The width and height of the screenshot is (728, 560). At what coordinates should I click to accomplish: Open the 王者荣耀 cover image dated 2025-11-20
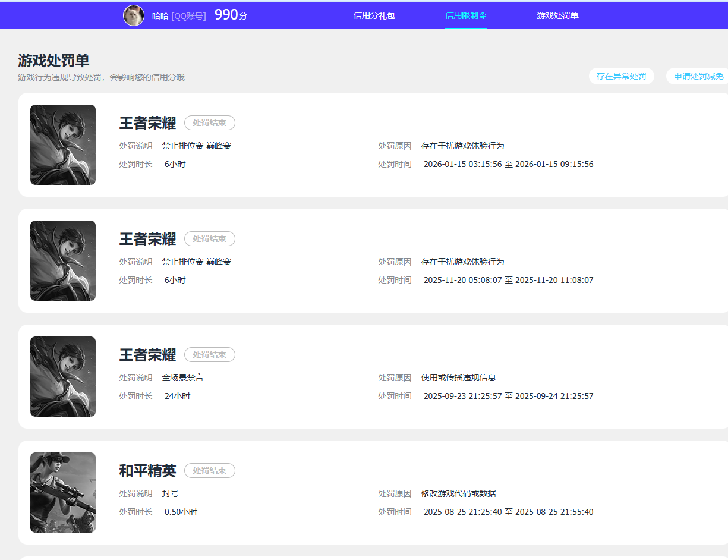(63, 260)
